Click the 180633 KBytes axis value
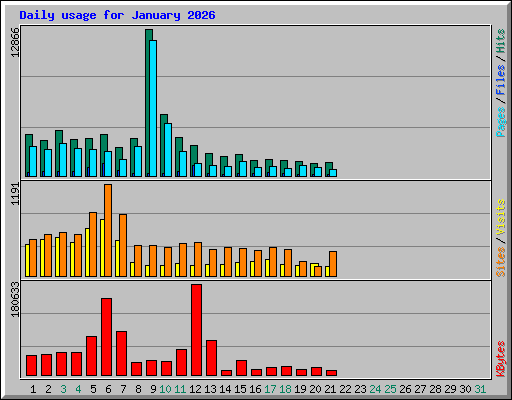Viewport: 512px width, 400px height. pyautogui.click(x=15, y=299)
